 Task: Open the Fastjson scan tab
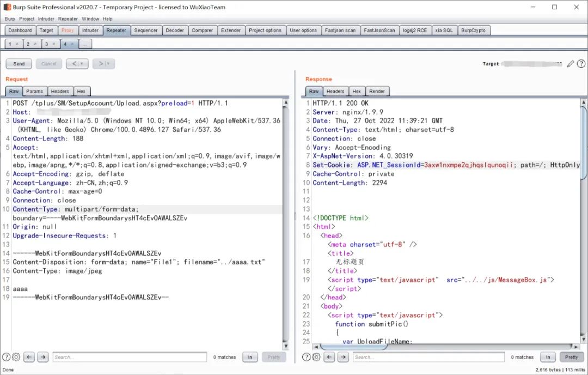click(340, 31)
